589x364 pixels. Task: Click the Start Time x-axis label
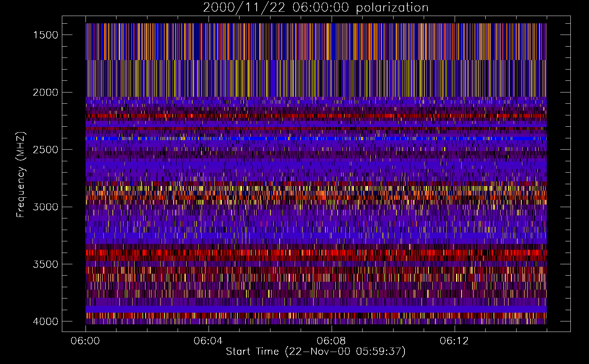pos(315,352)
